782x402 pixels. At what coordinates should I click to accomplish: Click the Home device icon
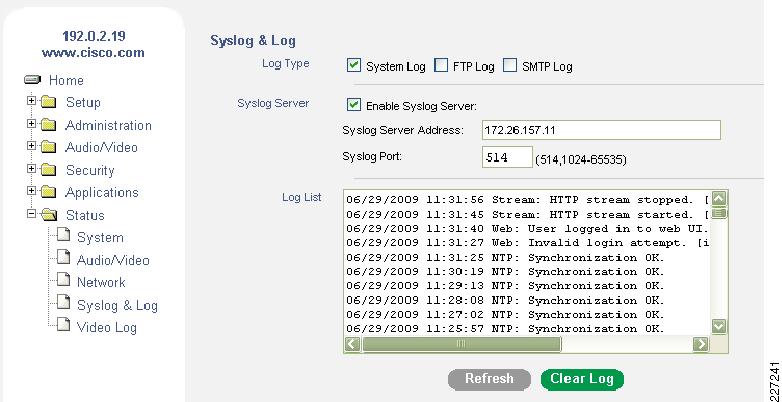[32, 80]
